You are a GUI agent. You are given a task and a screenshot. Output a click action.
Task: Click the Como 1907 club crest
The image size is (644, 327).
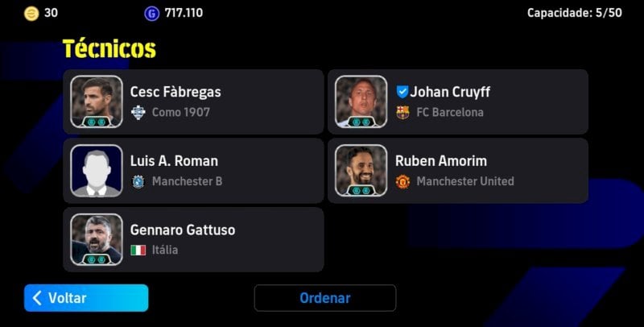138,112
